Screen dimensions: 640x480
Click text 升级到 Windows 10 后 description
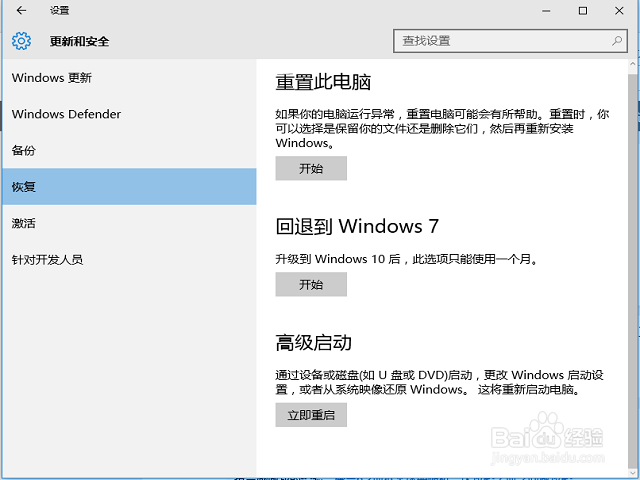(x=407, y=259)
